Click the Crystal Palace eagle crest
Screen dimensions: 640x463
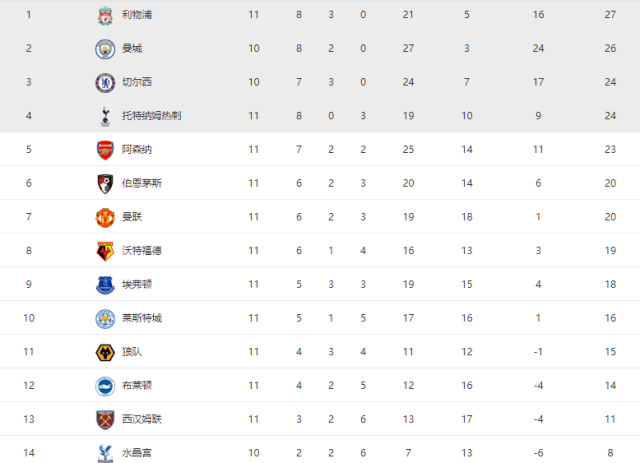coord(104,452)
